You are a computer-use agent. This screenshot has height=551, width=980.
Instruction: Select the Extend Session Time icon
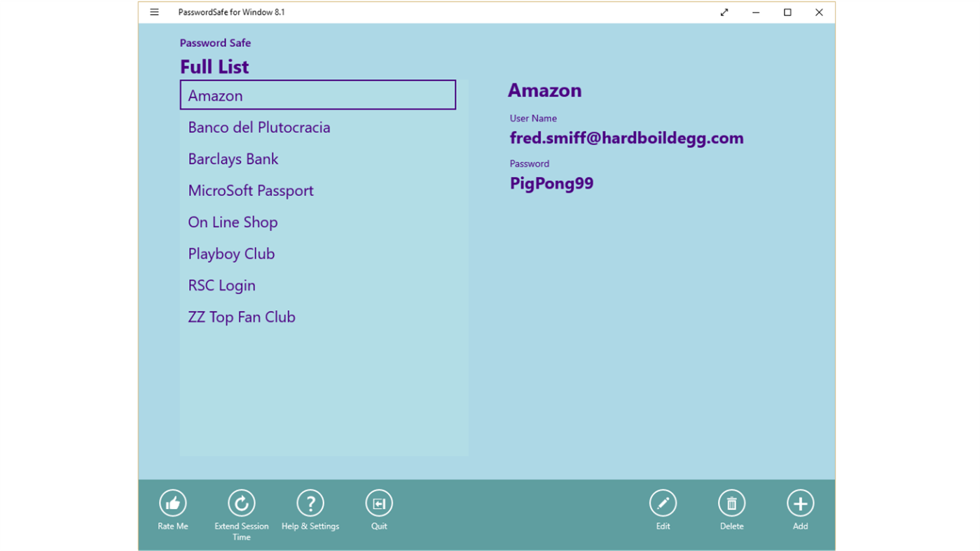241,503
